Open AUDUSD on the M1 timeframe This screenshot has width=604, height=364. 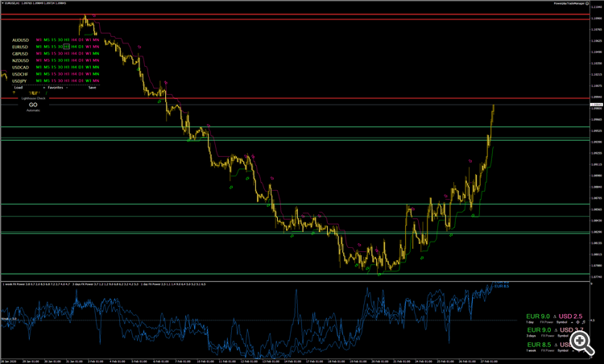pyautogui.click(x=39, y=40)
